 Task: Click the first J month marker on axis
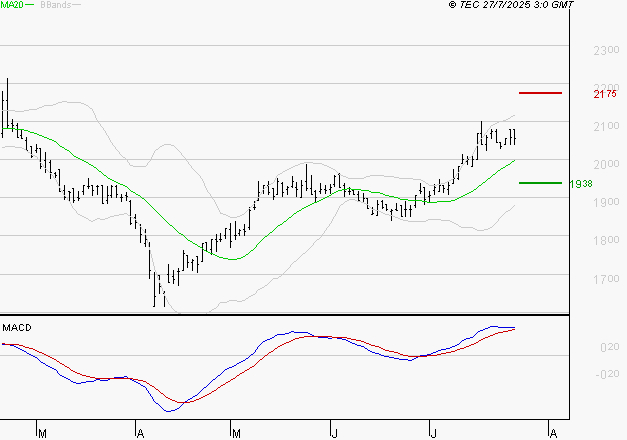[333, 434]
